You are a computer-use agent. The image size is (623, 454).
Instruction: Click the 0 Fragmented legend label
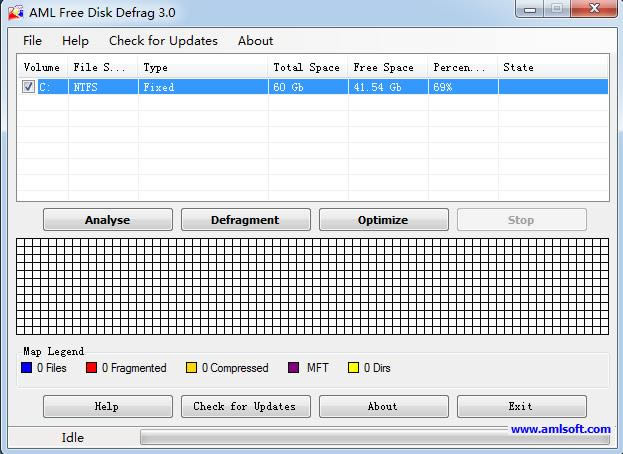(134, 368)
